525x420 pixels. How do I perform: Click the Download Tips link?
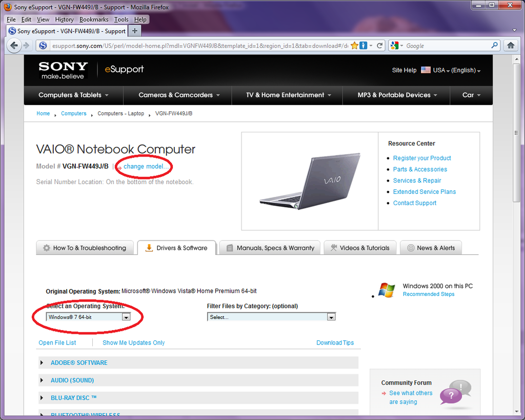tap(335, 343)
